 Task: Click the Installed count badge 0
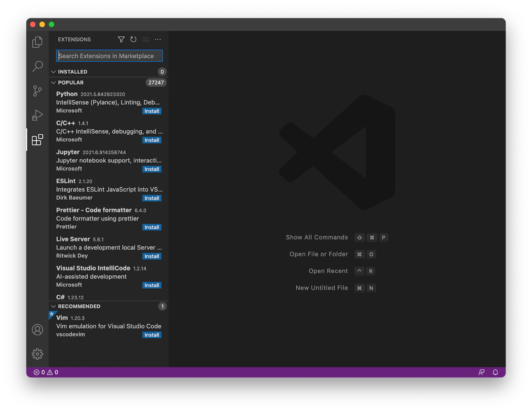162,72
